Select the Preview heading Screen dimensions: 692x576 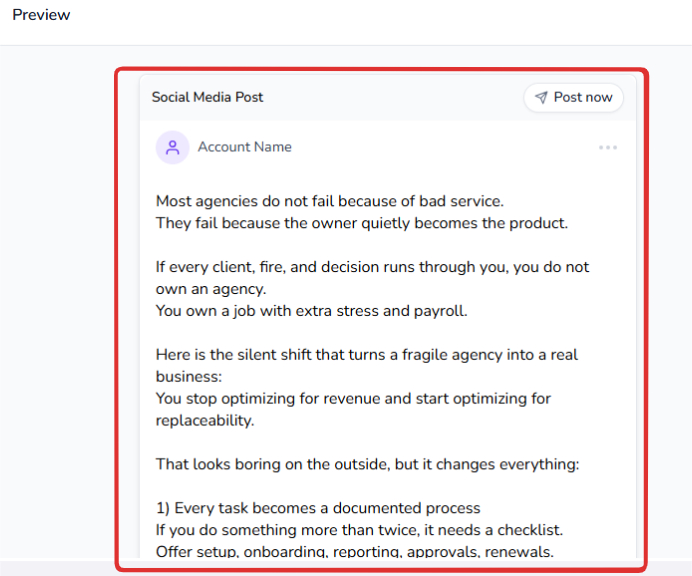tap(41, 15)
